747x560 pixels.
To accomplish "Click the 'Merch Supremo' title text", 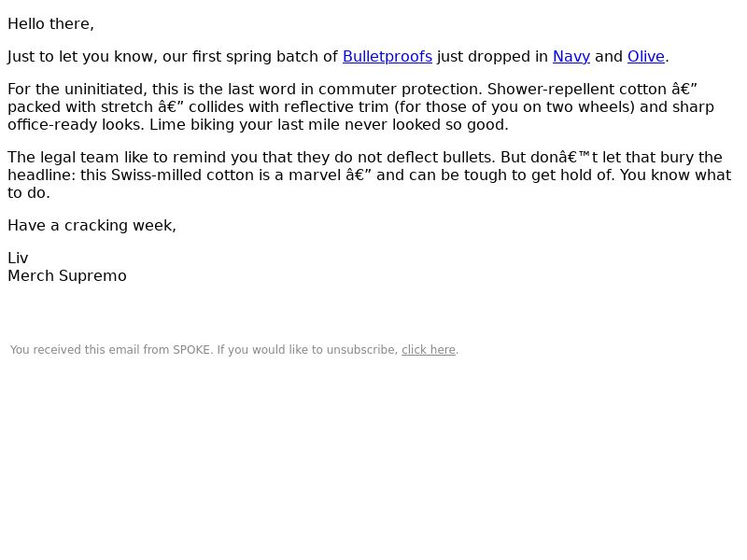I will coord(67,276).
